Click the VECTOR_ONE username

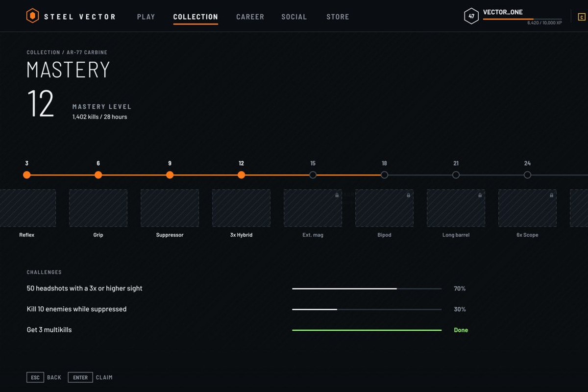[503, 12]
